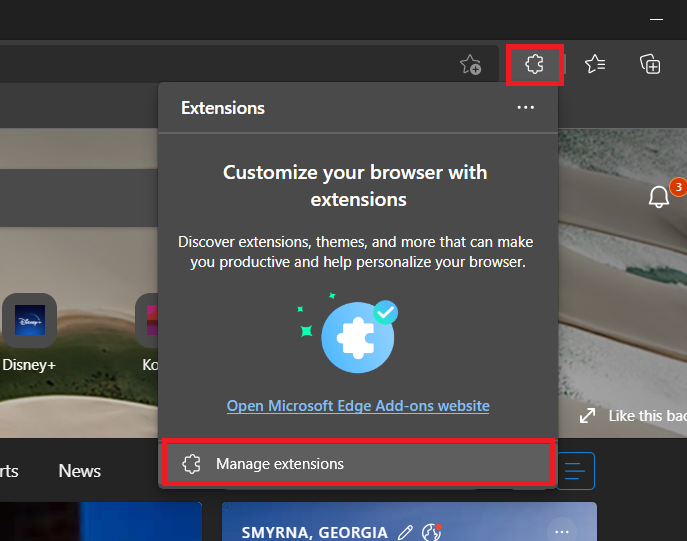687x541 pixels.
Task: Open the Favorites list icon
Action: (x=595, y=64)
